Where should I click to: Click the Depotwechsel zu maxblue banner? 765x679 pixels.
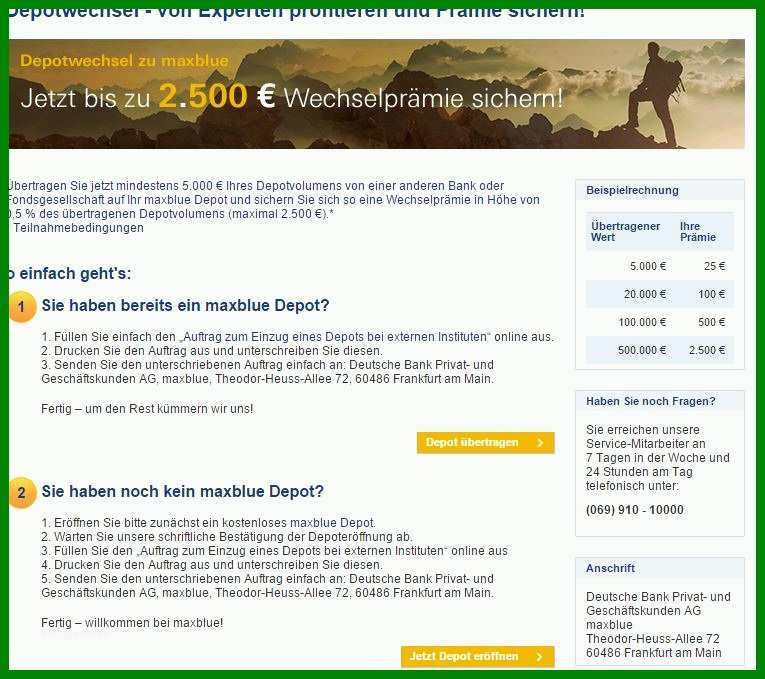point(377,94)
